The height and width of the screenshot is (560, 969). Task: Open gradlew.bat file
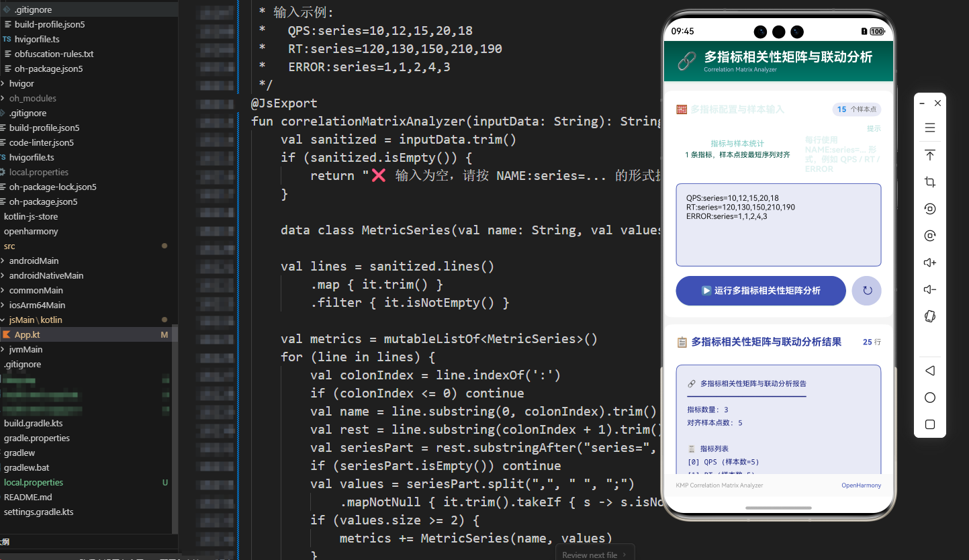pos(26,467)
